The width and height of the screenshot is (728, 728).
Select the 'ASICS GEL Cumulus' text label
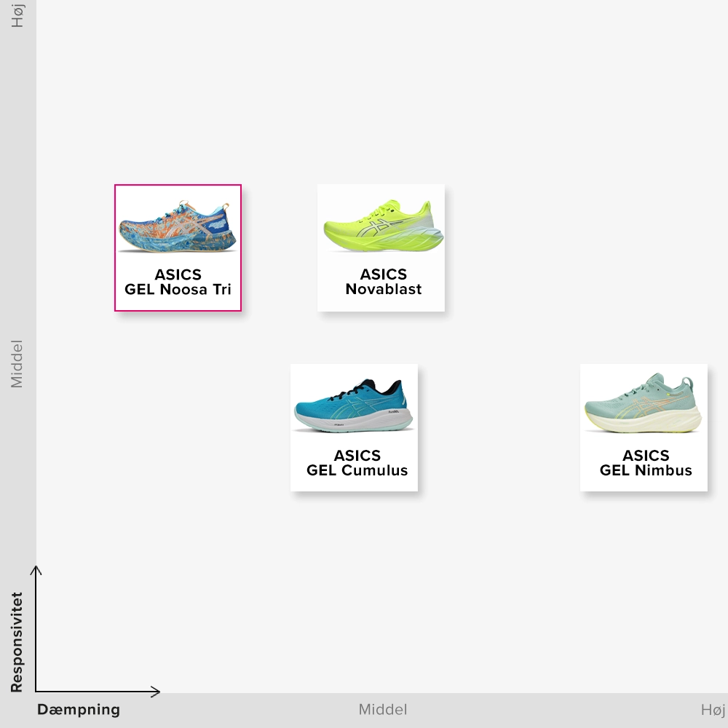tap(357, 463)
